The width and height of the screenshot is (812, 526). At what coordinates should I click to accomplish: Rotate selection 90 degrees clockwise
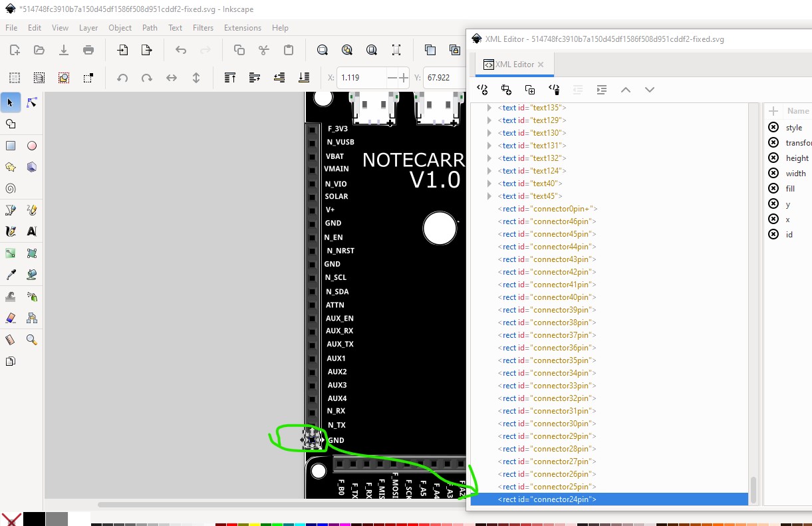147,78
